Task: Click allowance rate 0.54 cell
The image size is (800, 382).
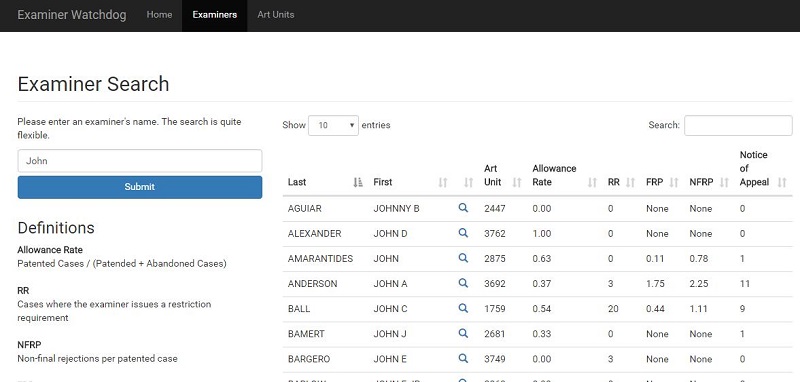Action: click(542, 309)
